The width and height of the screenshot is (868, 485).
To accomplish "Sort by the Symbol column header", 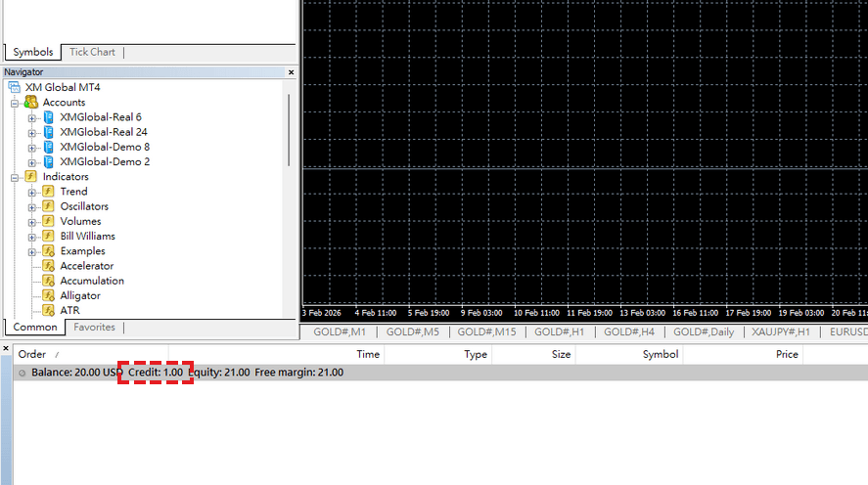I will coord(629,355).
